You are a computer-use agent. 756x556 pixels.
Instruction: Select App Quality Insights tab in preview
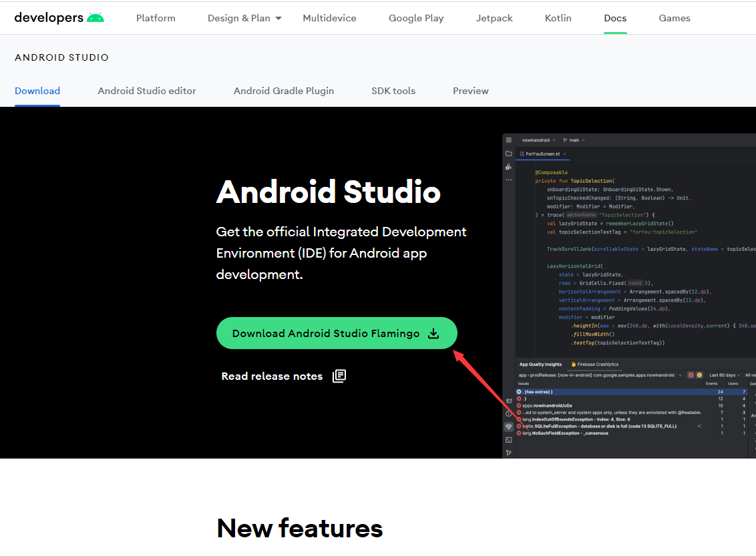(x=540, y=364)
